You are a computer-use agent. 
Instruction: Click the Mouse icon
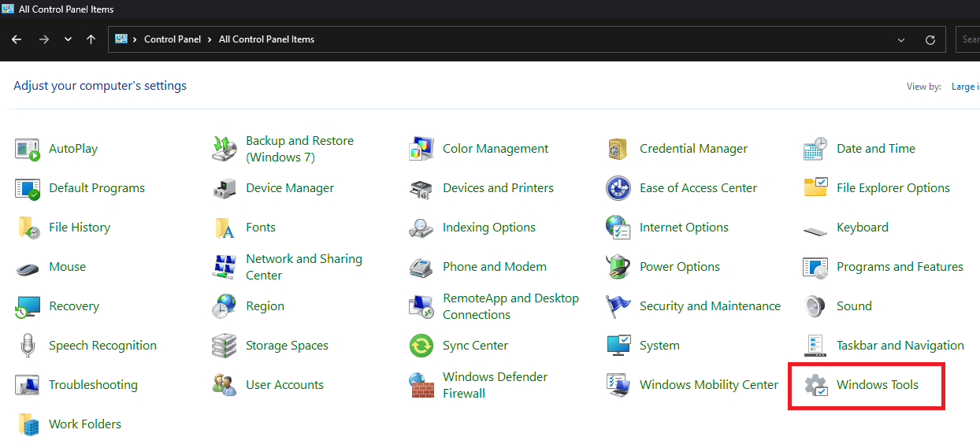pyautogui.click(x=28, y=268)
